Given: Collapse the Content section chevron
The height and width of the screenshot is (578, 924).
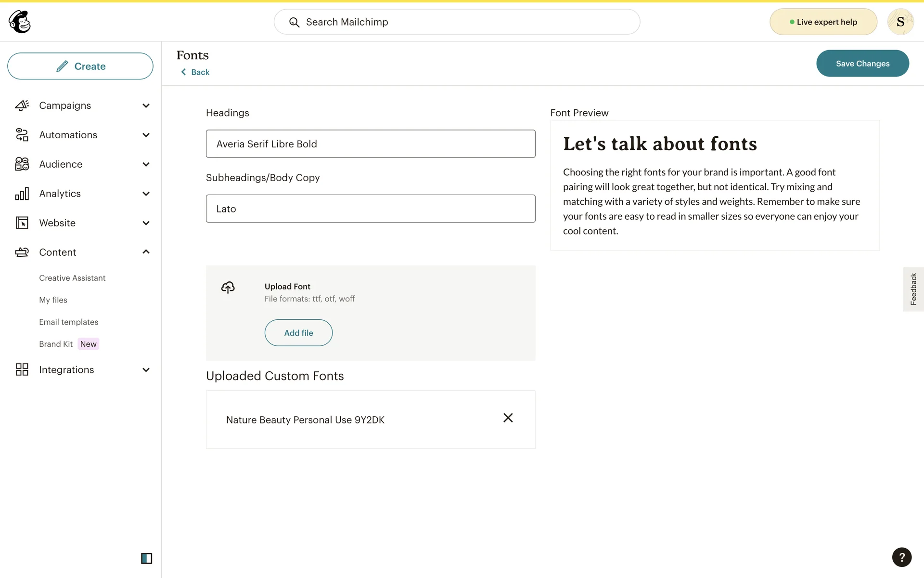Looking at the screenshot, I should tap(146, 252).
